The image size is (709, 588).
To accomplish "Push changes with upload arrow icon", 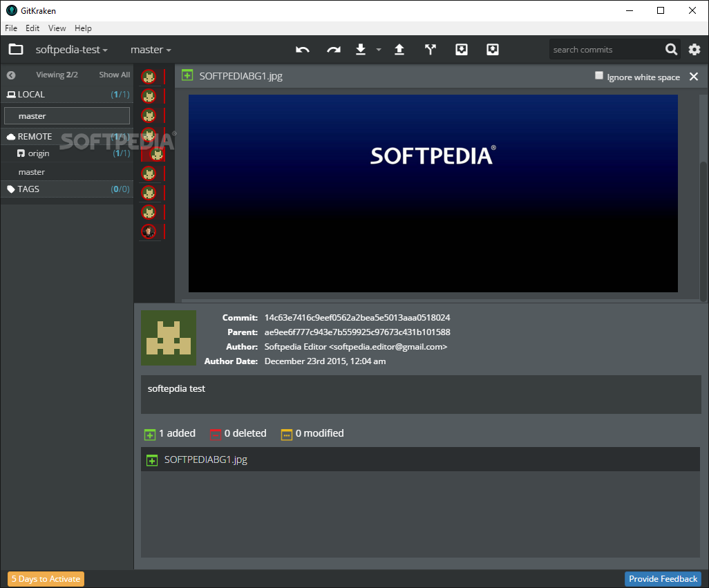I will pos(399,49).
